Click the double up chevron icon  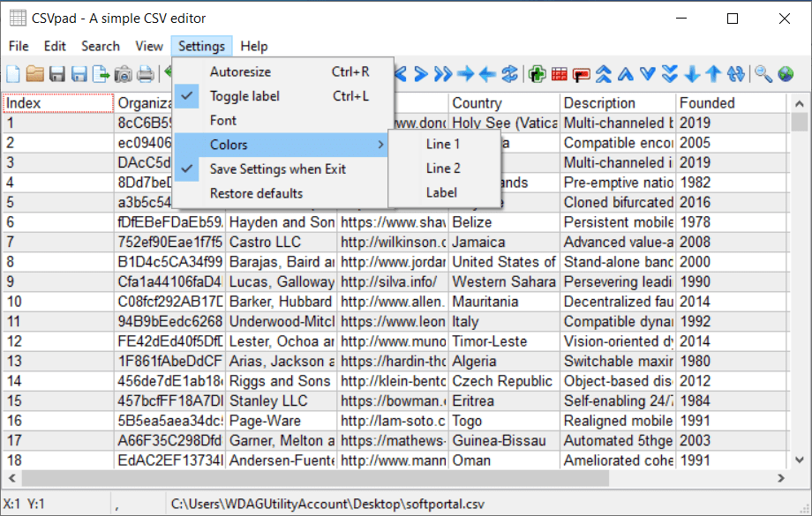point(604,74)
